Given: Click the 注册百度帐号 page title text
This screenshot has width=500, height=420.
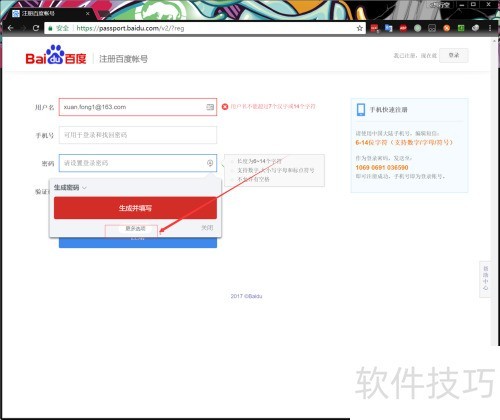Looking at the screenshot, I should click(123, 59).
